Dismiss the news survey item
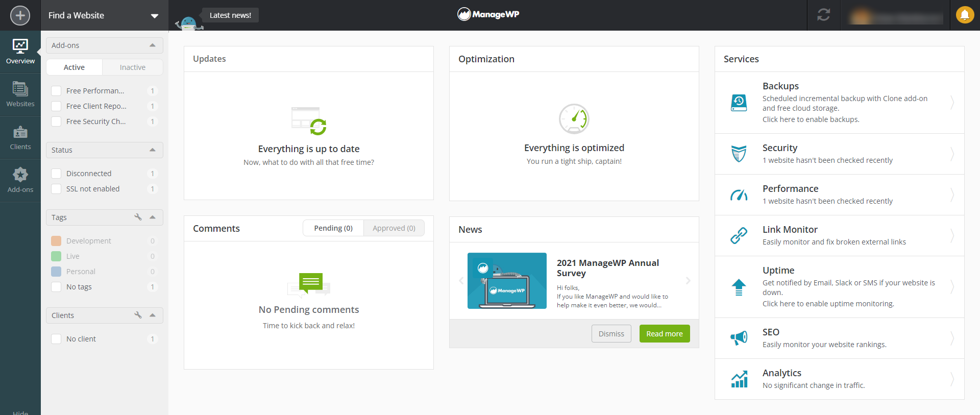Viewport: 980px width, 415px height. coord(611,334)
